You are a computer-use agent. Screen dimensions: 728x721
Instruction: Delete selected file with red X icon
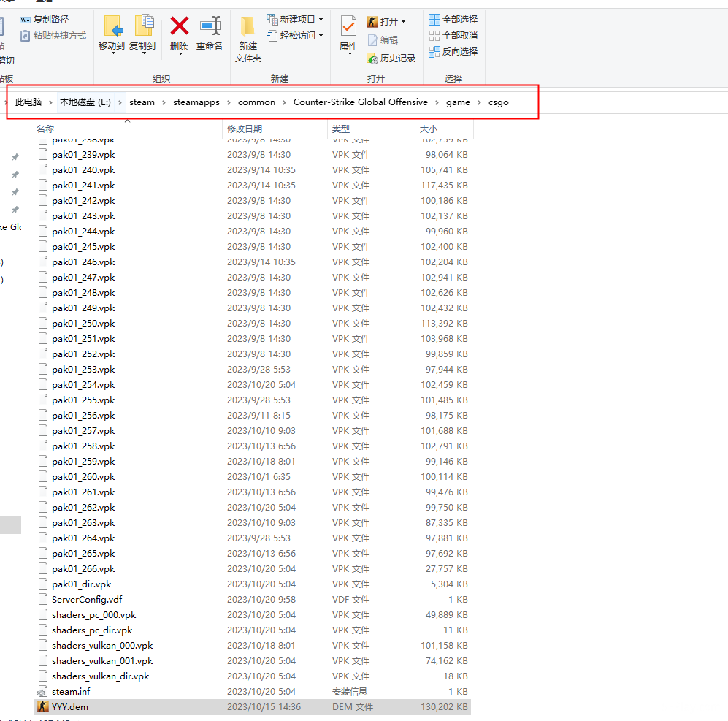point(179,26)
